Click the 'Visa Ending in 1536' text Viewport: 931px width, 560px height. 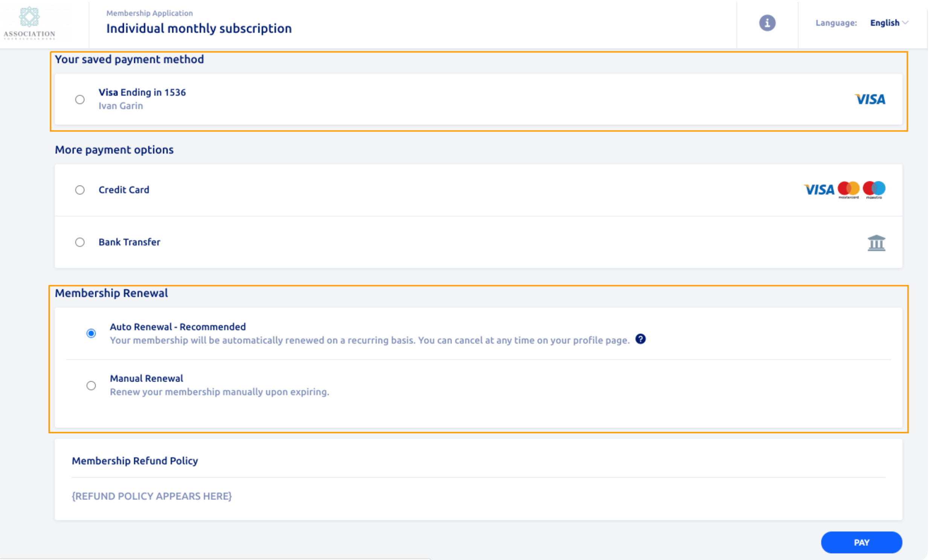pyautogui.click(x=142, y=93)
